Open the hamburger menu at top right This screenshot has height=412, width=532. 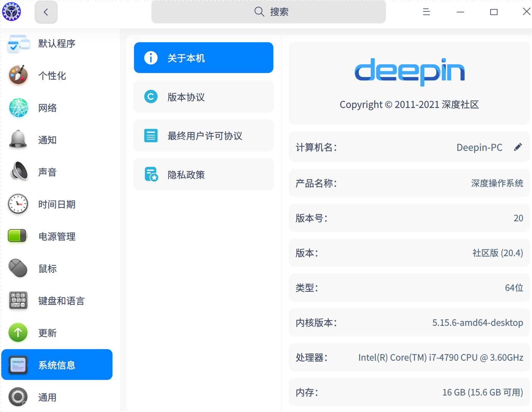426,12
